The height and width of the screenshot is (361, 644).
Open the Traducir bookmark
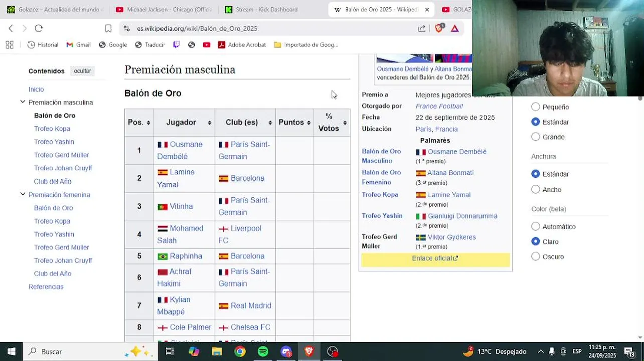pos(150,45)
